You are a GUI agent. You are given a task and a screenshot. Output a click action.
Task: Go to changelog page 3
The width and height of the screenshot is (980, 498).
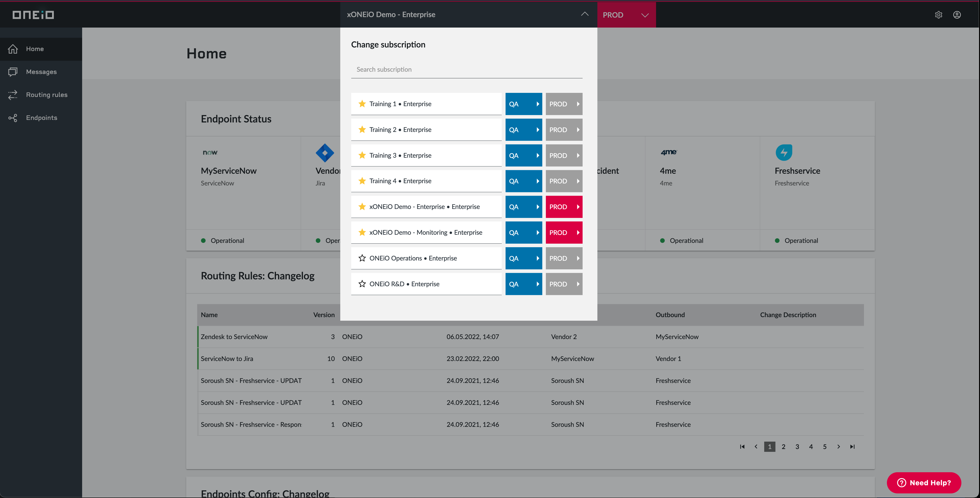pyautogui.click(x=797, y=446)
